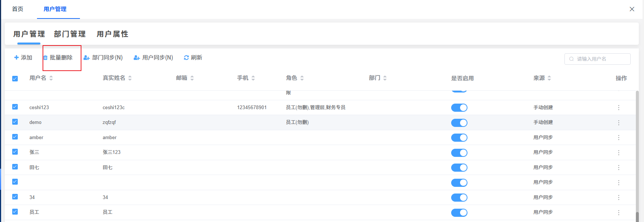
Task: Click the department sync icon
Action: pos(87,58)
